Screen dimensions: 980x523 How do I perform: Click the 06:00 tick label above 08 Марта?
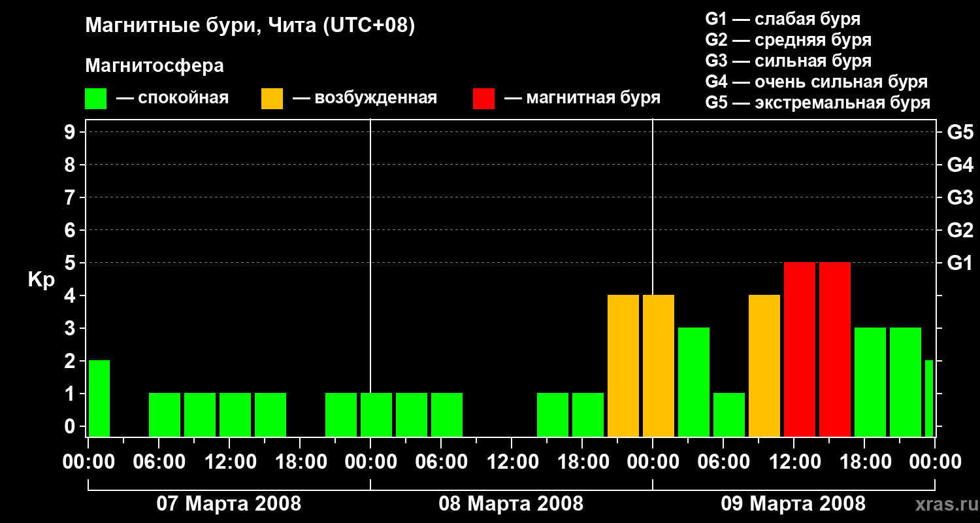point(441,462)
